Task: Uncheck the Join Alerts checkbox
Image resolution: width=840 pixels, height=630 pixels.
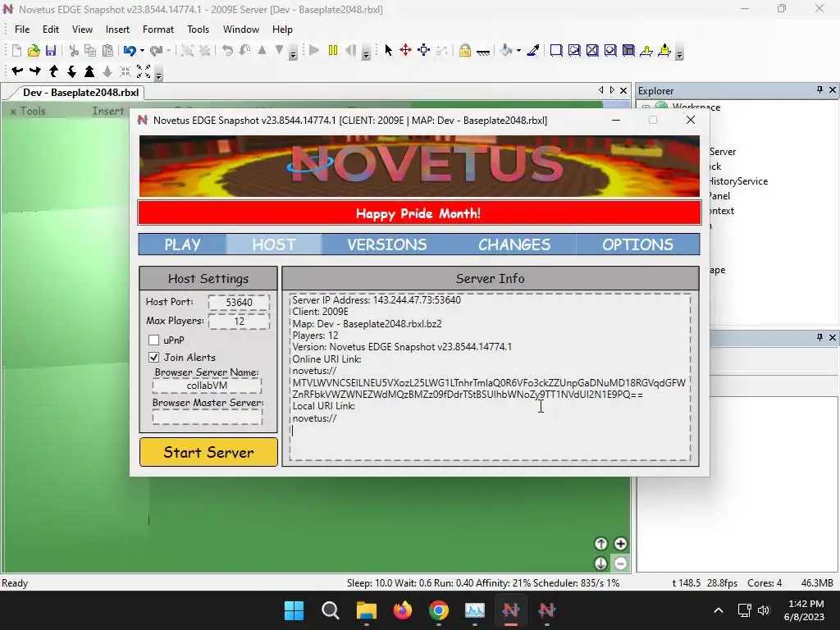Action: [153, 358]
